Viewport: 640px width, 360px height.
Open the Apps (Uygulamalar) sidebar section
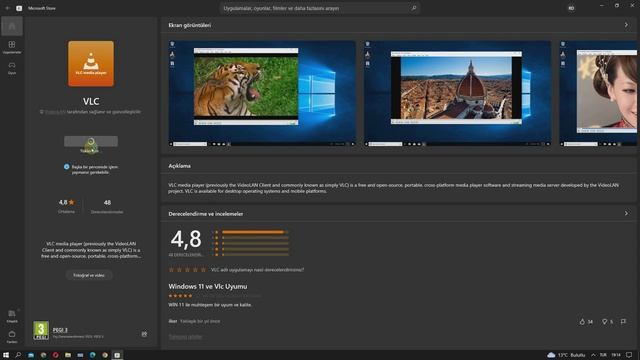(12, 47)
